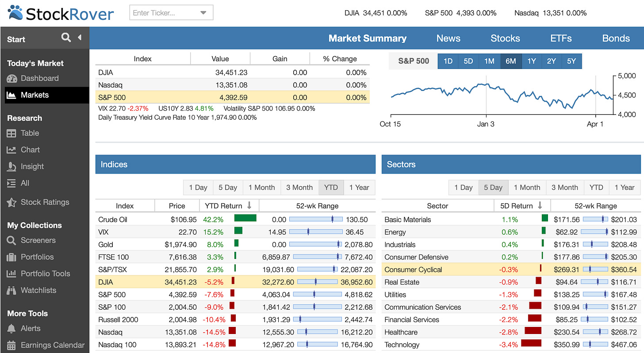Click the Markets chart icon

point(11,95)
